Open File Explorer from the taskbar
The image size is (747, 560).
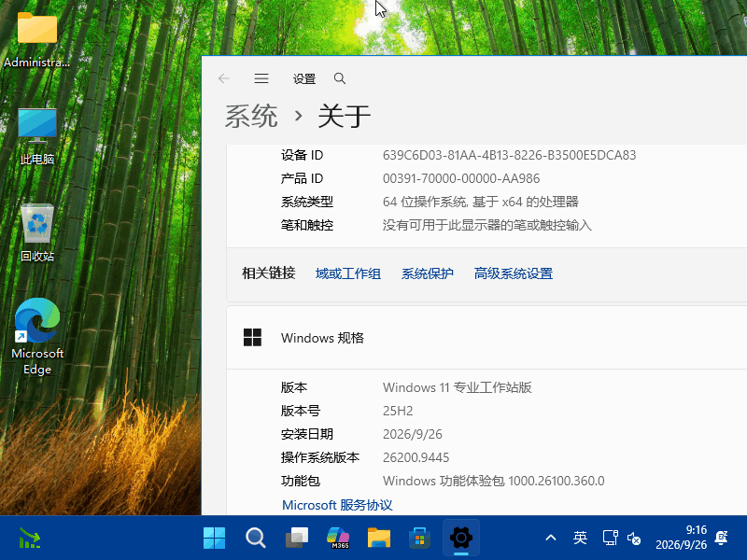(x=379, y=539)
